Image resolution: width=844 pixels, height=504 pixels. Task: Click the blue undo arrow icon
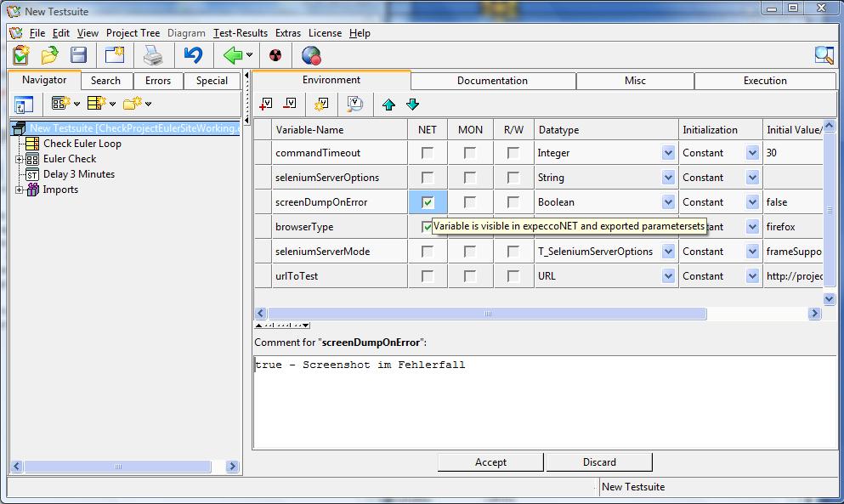pos(193,56)
